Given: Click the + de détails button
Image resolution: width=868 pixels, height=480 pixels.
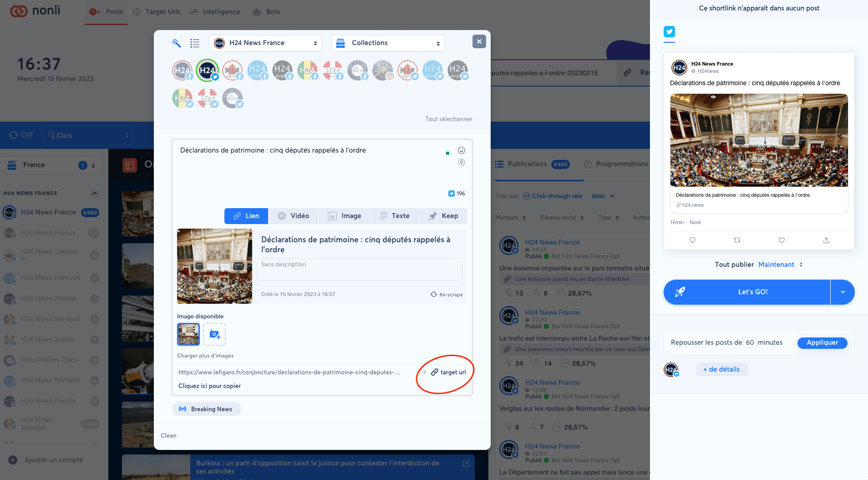Looking at the screenshot, I should tap(722, 369).
